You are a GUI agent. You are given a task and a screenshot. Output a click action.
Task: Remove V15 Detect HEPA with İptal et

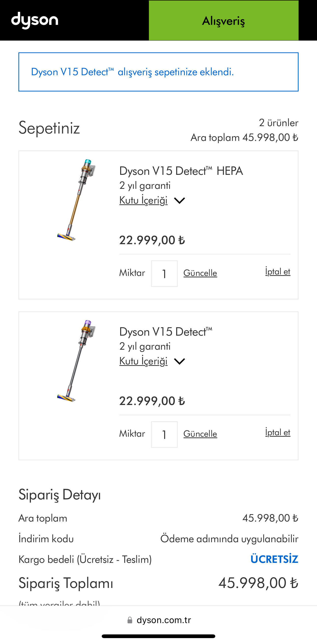coord(277,272)
